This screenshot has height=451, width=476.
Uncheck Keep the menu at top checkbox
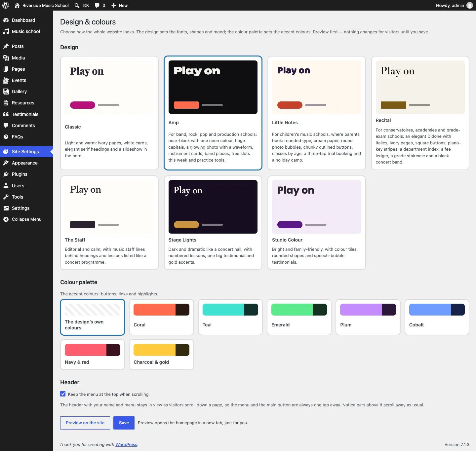click(63, 394)
